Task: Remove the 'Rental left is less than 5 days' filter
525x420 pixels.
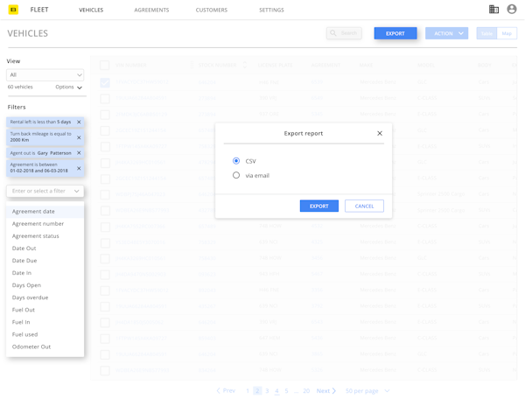Action: [x=79, y=122]
